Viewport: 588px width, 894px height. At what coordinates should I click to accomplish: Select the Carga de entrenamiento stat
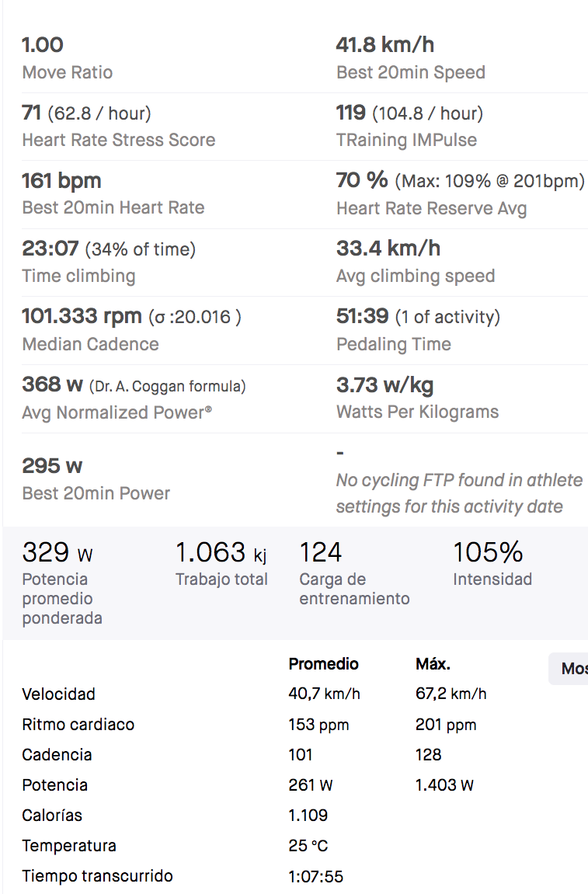[354, 573]
